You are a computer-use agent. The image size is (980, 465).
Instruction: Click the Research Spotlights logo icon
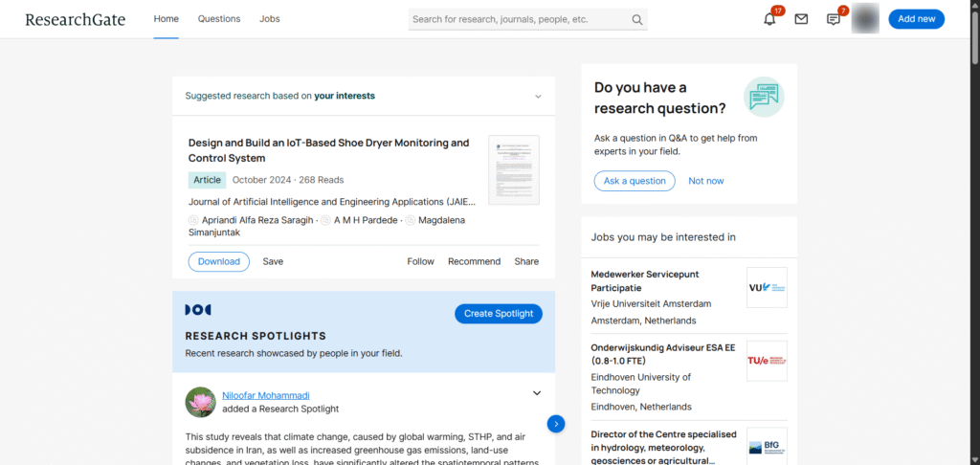(x=197, y=310)
